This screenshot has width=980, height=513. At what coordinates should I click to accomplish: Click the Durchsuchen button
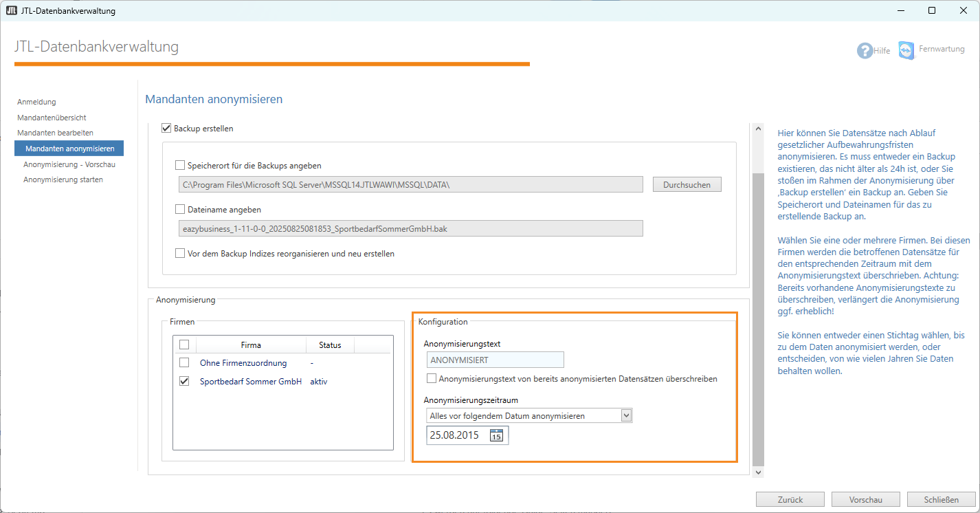click(x=687, y=185)
